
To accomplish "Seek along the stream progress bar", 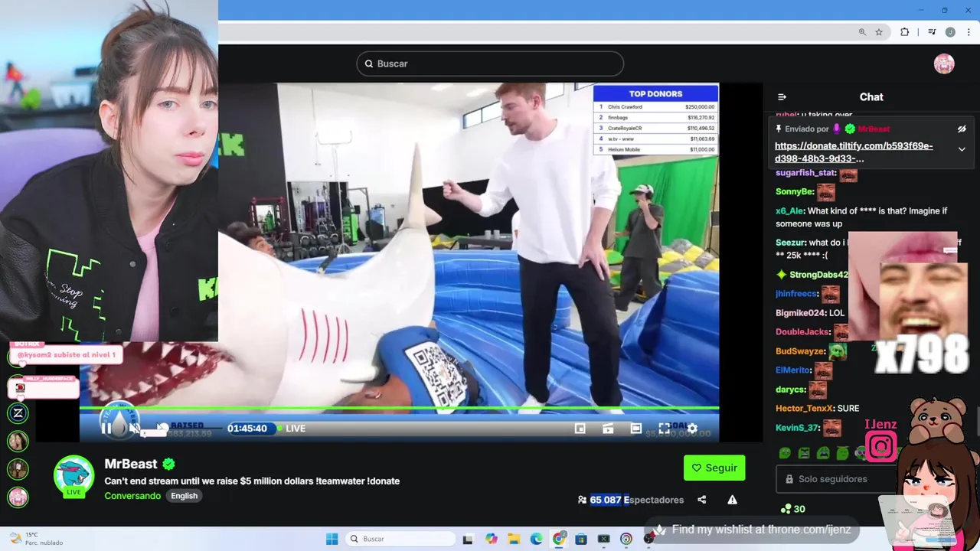I will 399,409.
